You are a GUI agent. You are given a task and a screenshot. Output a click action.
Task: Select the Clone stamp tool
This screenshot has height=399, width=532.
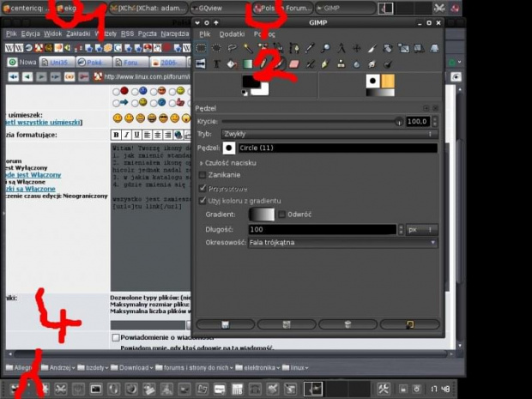(x=342, y=63)
